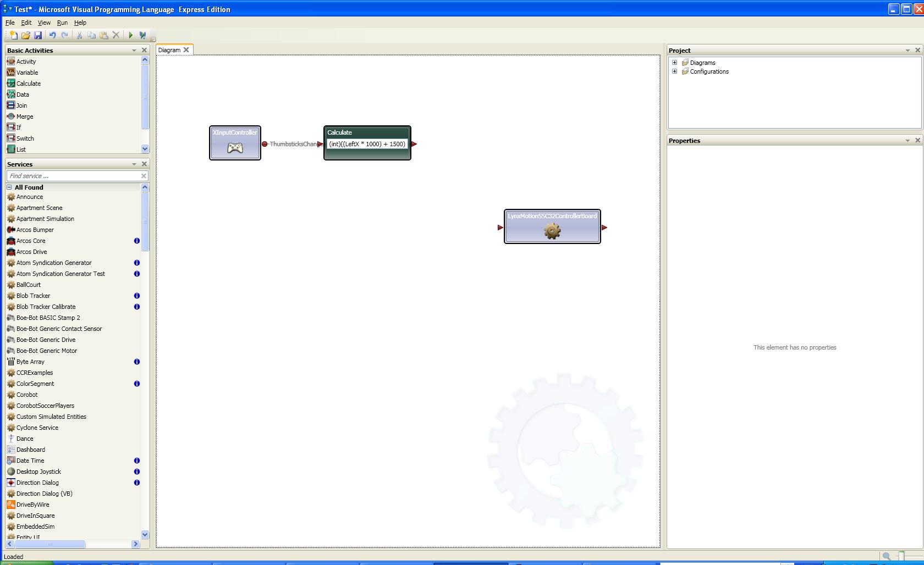Viewport: 924px width, 565px height.
Task: Close the Diagram tab
Action: pos(186,50)
